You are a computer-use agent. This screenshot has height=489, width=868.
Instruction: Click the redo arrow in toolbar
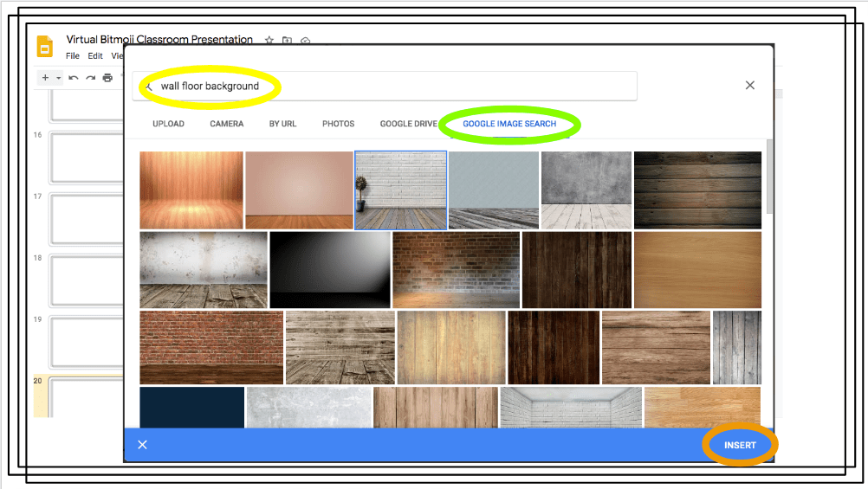pyautogui.click(x=90, y=78)
